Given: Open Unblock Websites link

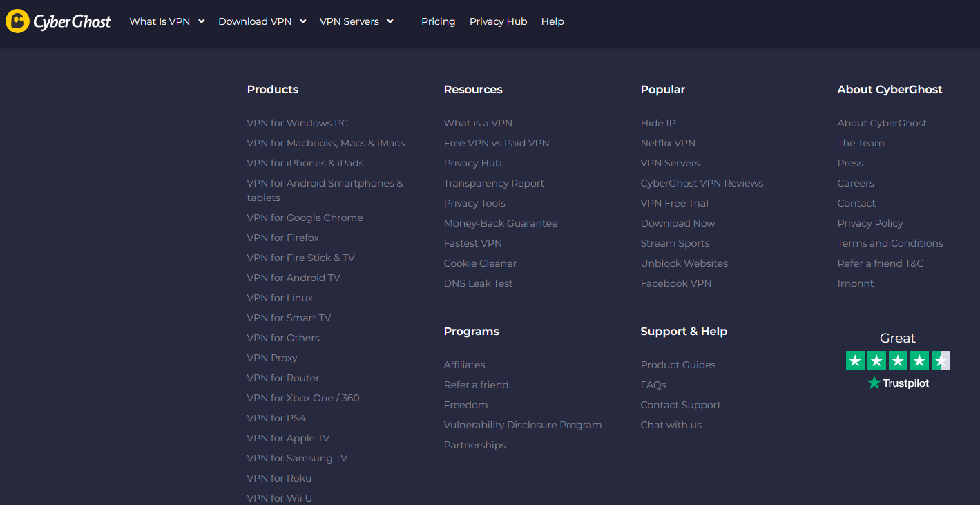Looking at the screenshot, I should point(684,263).
